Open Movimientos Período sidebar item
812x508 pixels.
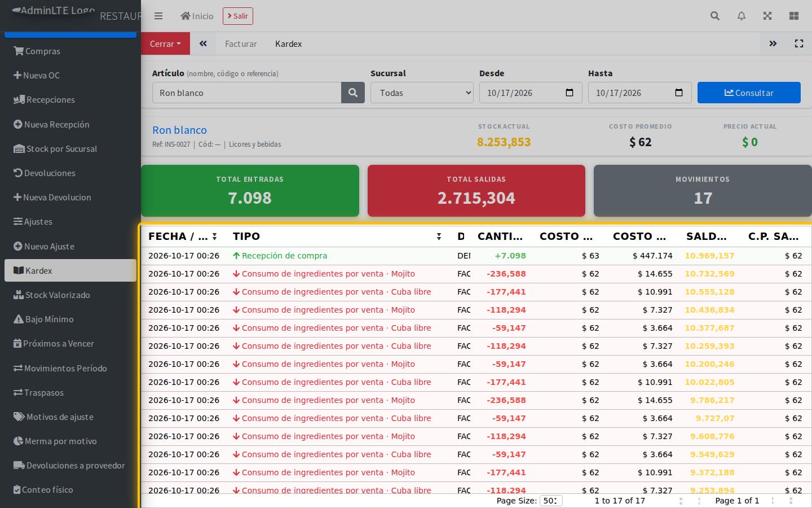(70, 368)
